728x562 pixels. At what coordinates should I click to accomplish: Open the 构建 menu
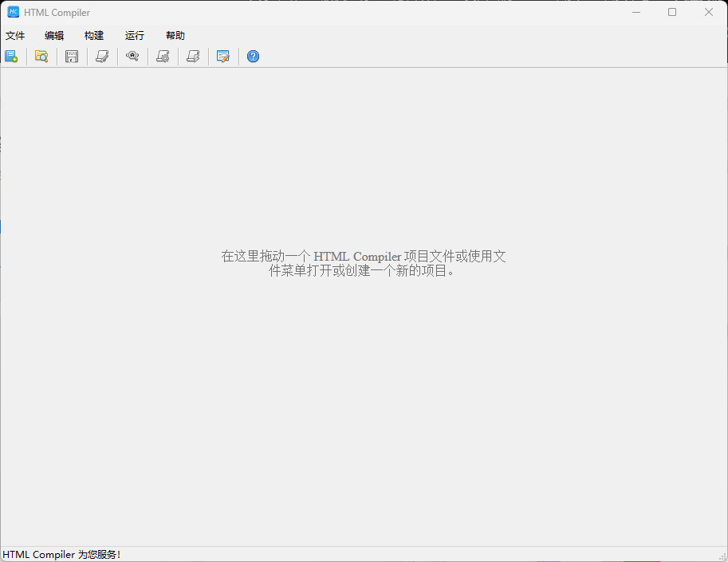click(94, 36)
